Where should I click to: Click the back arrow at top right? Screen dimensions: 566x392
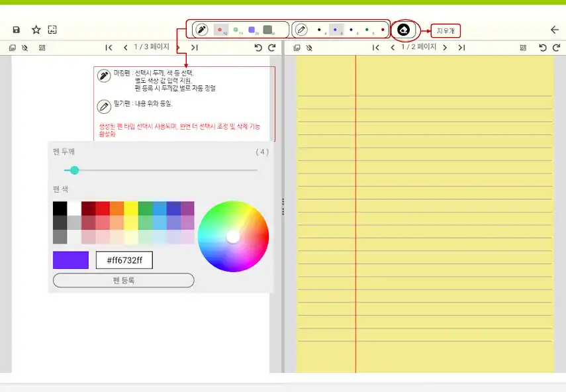555,30
